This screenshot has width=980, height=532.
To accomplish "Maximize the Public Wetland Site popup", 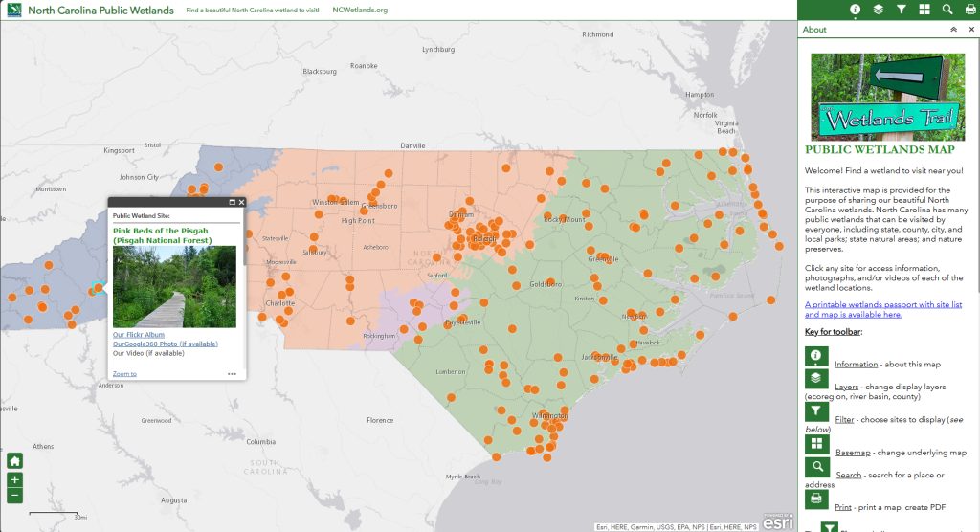I will 232,202.
